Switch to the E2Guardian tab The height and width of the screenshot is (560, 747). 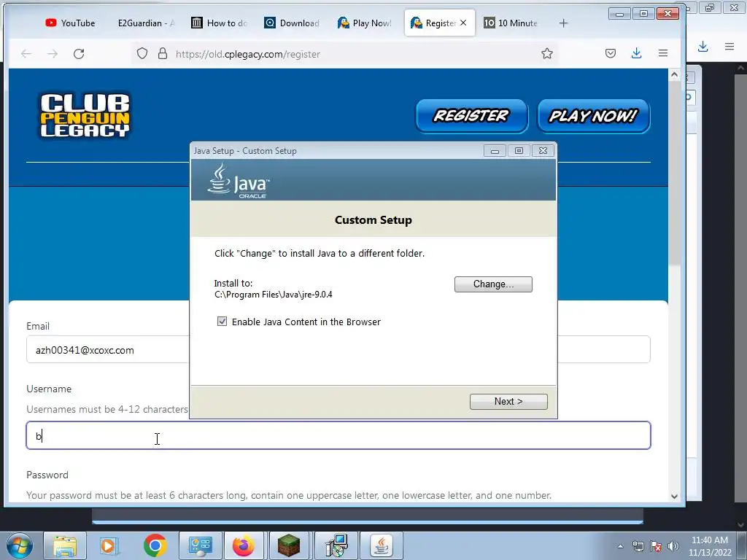point(146,23)
